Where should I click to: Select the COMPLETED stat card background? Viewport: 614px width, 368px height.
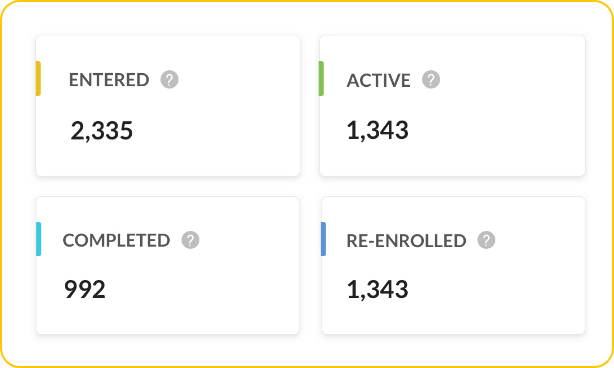point(168,265)
